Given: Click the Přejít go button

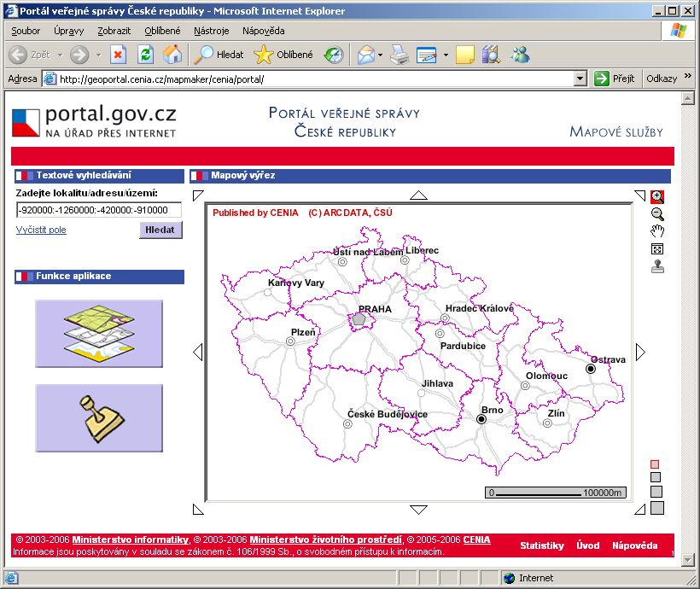Looking at the screenshot, I should (615, 79).
